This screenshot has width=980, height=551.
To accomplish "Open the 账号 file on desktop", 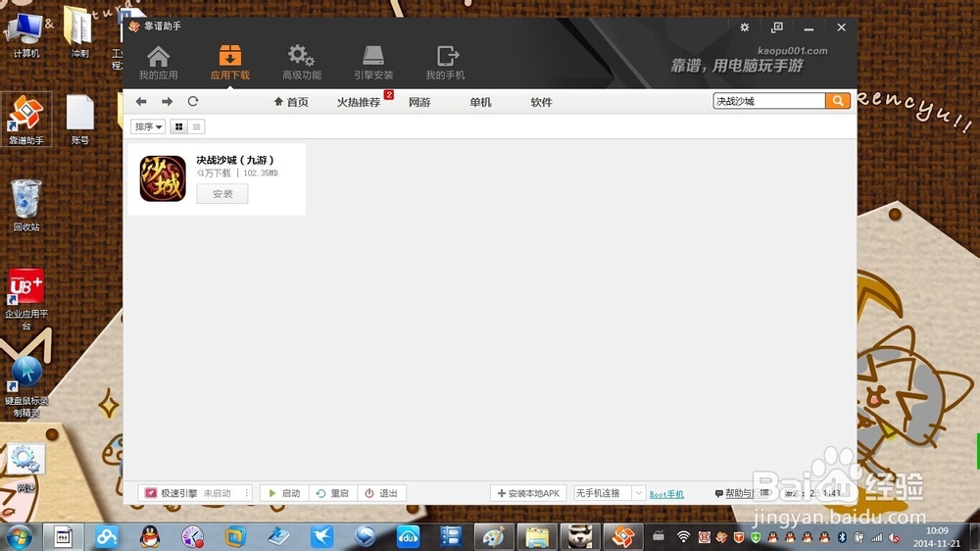I will (79, 120).
